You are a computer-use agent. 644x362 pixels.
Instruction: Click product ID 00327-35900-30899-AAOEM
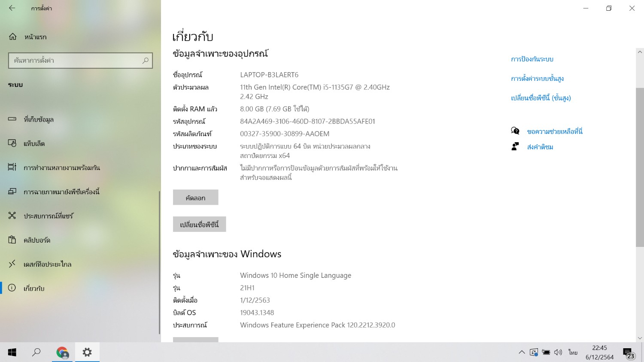click(x=285, y=134)
